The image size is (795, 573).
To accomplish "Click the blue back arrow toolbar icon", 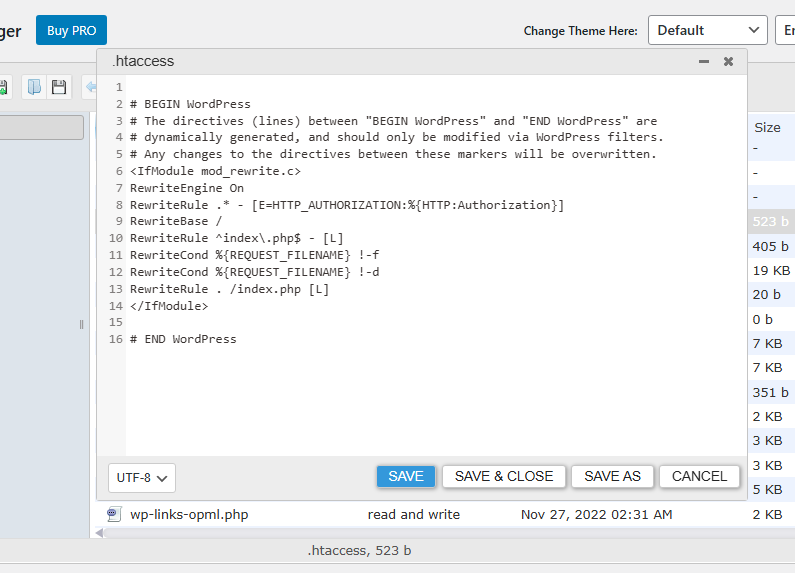I will (x=91, y=87).
